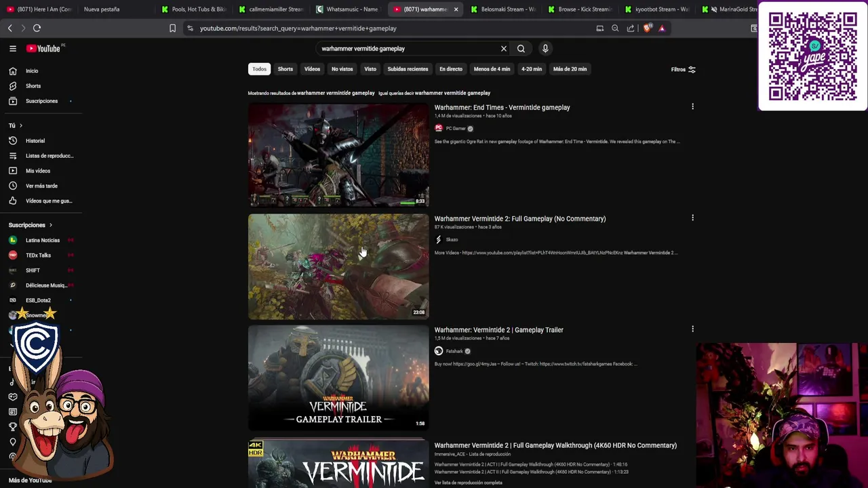Select the Vídeos filter chip
The height and width of the screenshot is (488, 868).
coord(312,69)
